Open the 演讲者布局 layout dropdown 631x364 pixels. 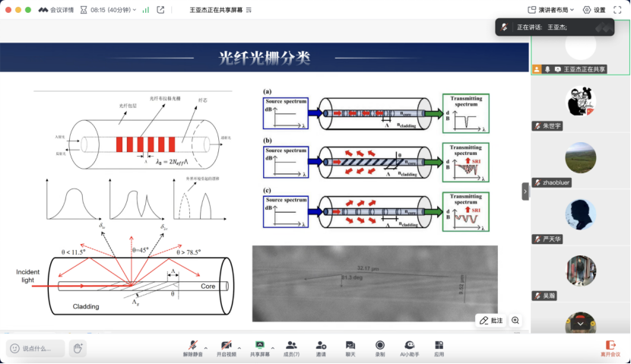click(552, 10)
